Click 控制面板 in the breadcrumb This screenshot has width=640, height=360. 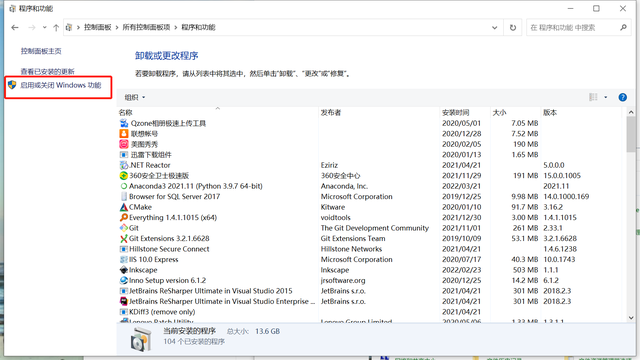pos(98,27)
